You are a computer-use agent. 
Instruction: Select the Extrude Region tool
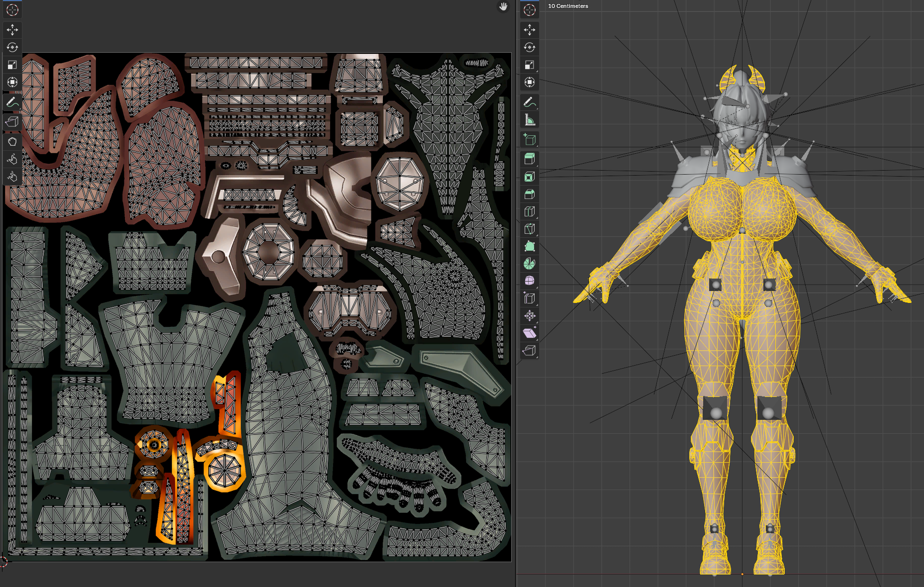530,159
